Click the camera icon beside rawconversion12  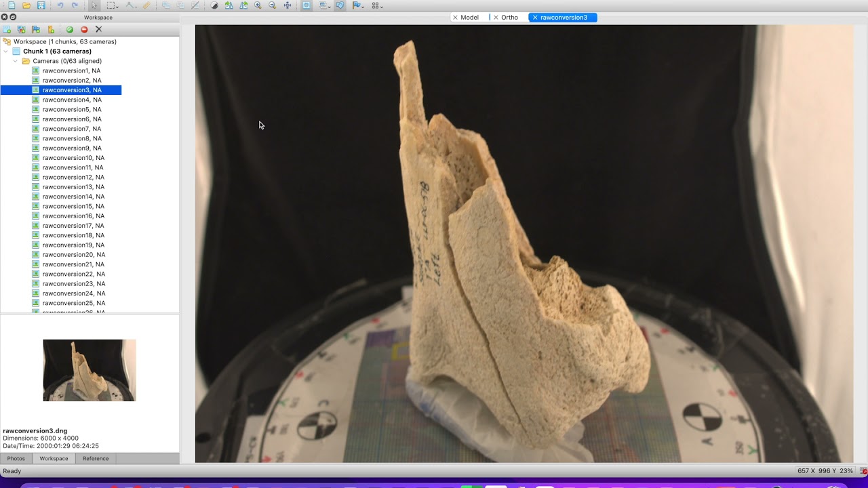click(x=36, y=177)
